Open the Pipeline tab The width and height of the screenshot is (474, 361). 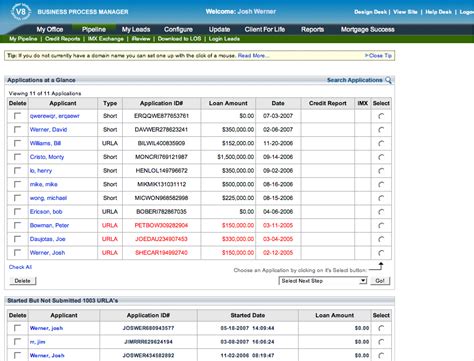(94, 29)
